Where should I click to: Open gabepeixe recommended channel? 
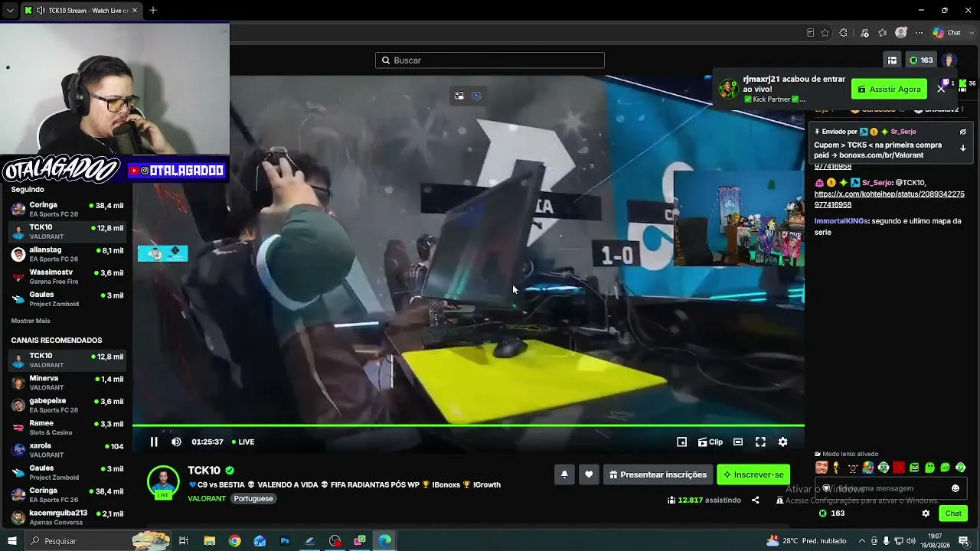(67, 405)
